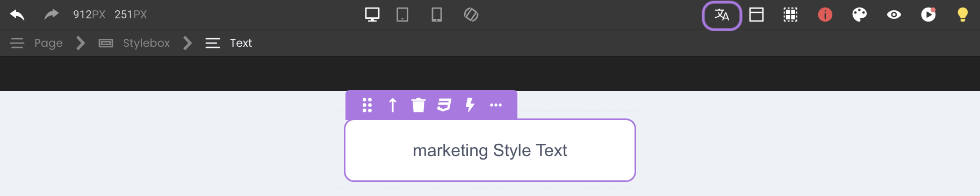Click the diagonal-striped circle device icon
This screenshot has width=980, height=196.
pyautogui.click(x=471, y=15)
